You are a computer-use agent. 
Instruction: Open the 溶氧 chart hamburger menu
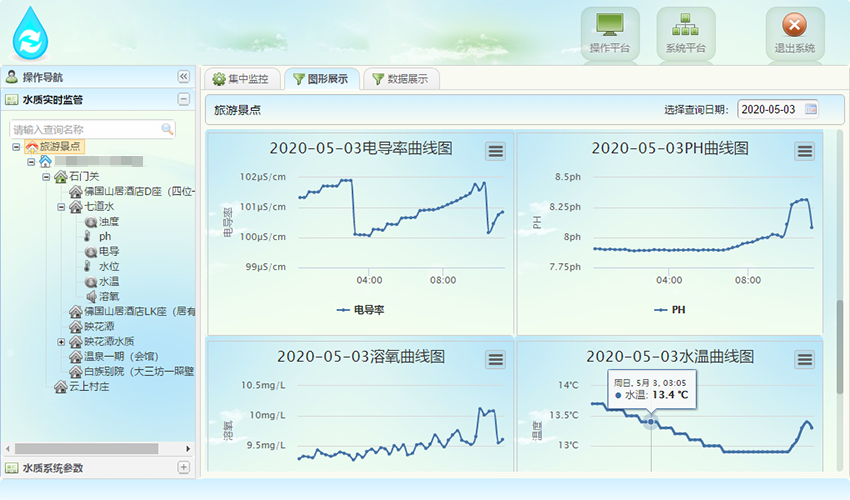(x=495, y=359)
